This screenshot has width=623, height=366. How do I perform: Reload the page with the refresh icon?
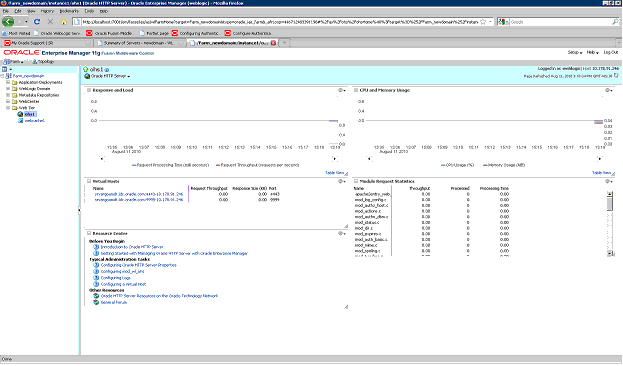tap(37, 22)
